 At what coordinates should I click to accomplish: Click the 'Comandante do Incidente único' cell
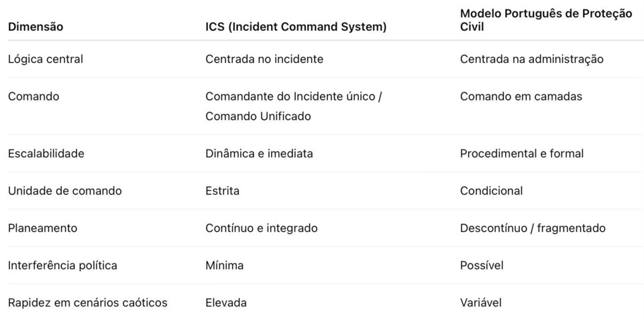[293, 97]
